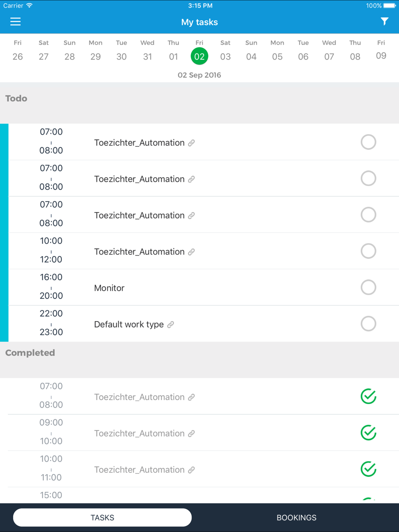Open the hamburger menu
This screenshot has height=532, width=399.
[16, 22]
